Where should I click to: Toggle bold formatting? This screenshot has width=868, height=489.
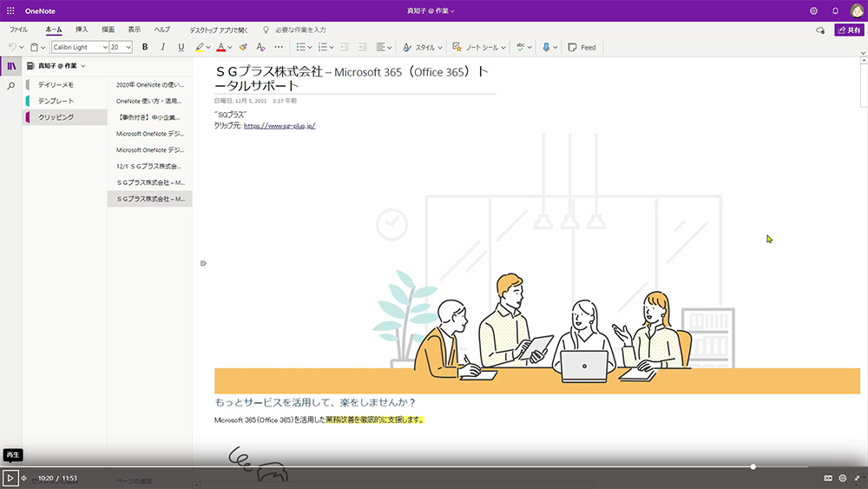(x=145, y=47)
